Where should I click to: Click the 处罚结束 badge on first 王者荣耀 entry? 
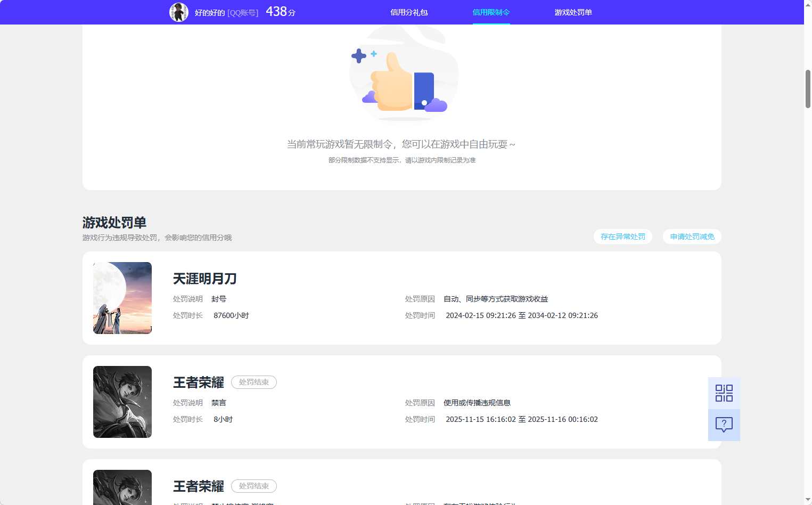click(x=254, y=382)
